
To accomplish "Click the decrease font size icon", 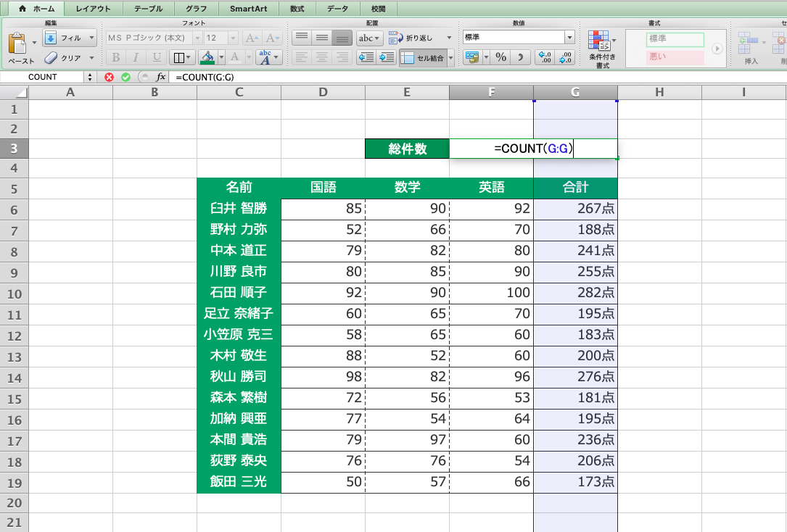I will [x=271, y=38].
